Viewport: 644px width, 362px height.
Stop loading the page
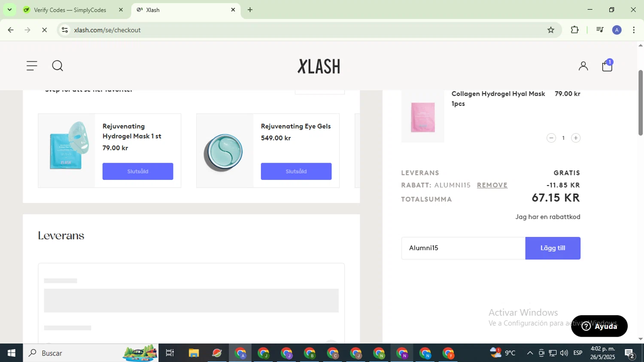click(x=44, y=30)
